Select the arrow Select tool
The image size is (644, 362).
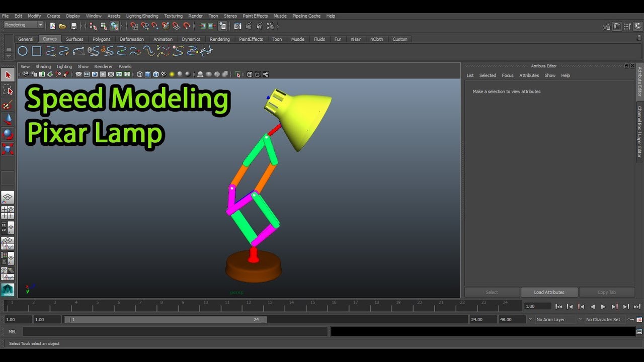[8, 75]
